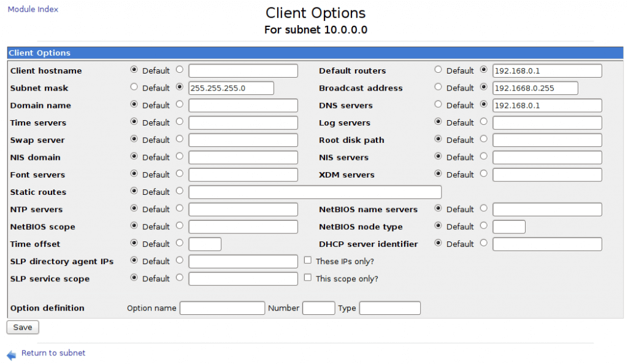Click the Option name input field
Image resolution: width=628 pixels, height=364 pixels.
[222, 308]
